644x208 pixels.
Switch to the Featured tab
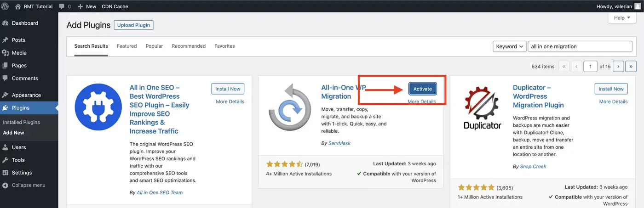click(x=126, y=46)
